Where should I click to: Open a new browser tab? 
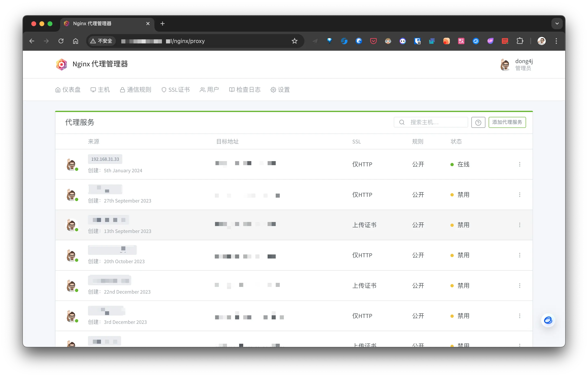coord(162,24)
